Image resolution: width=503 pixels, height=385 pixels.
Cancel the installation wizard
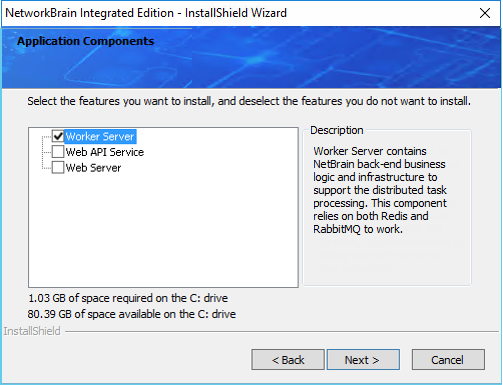pos(448,360)
